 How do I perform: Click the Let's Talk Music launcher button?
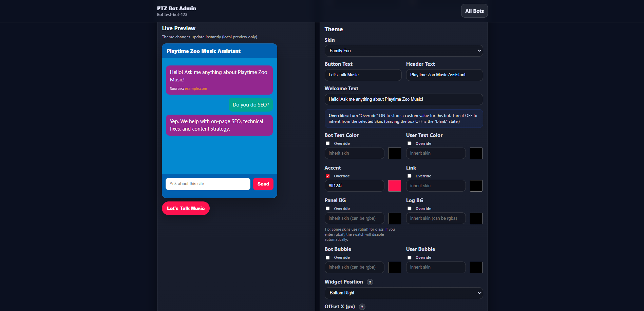point(186,208)
